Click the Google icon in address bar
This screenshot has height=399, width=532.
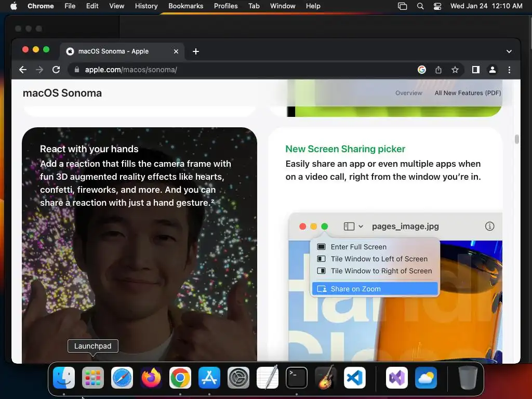tap(422, 70)
